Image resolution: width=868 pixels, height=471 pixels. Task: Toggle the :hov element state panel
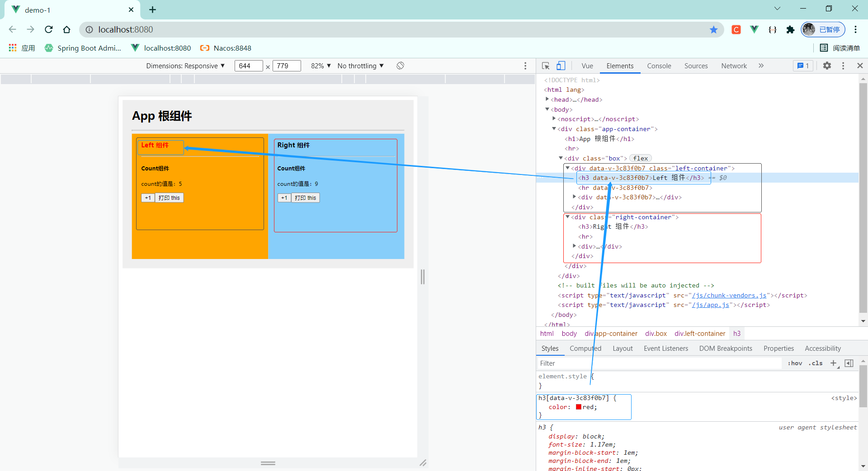(x=795, y=363)
